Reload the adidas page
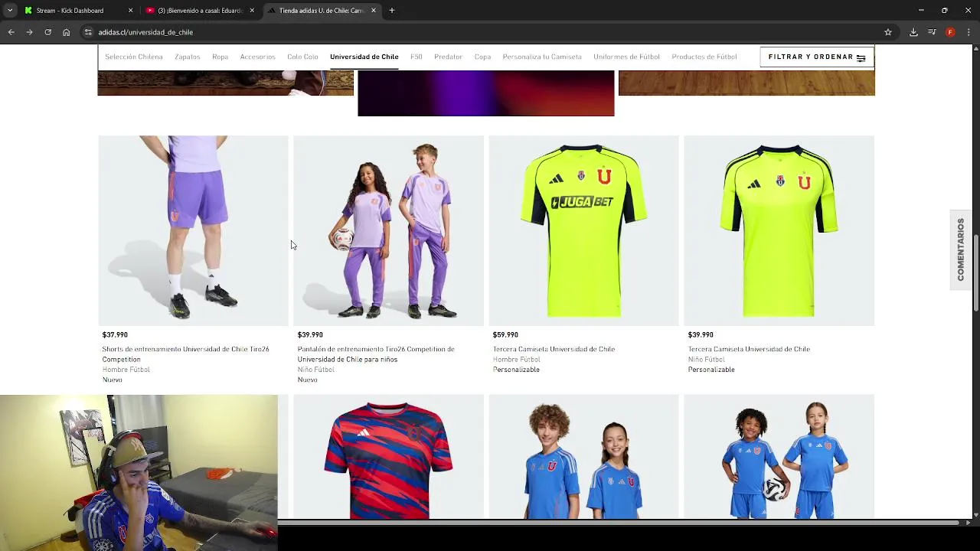The width and height of the screenshot is (980, 551). tap(47, 32)
